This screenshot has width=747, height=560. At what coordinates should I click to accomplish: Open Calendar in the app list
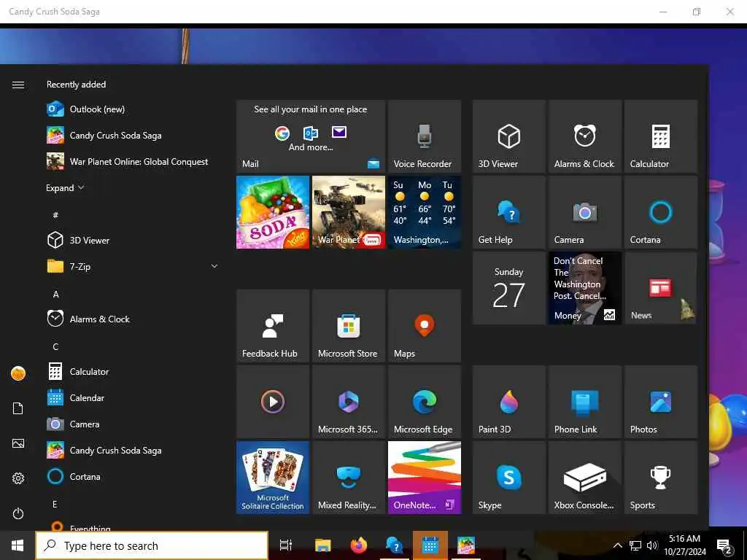(133, 397)
